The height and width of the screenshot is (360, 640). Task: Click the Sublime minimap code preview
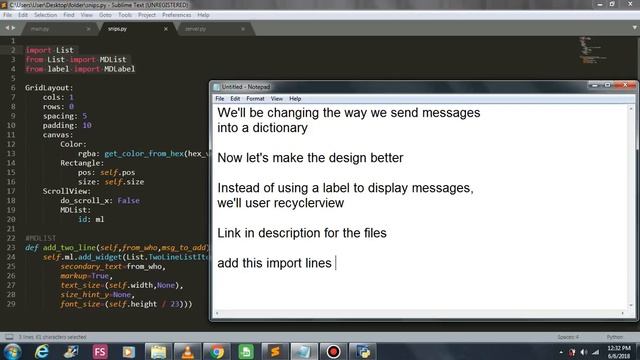tap(592, 50)
